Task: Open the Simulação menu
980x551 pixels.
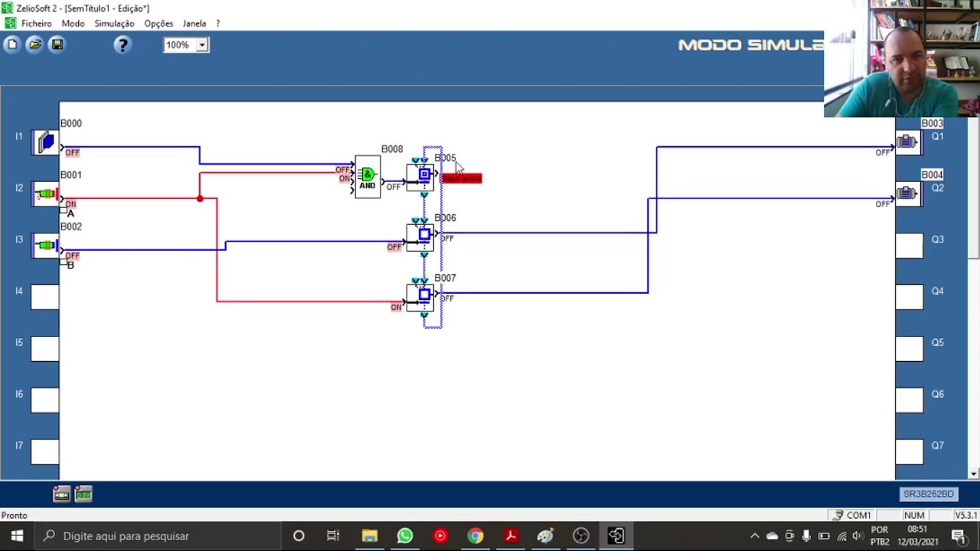Action: point(114,24)
